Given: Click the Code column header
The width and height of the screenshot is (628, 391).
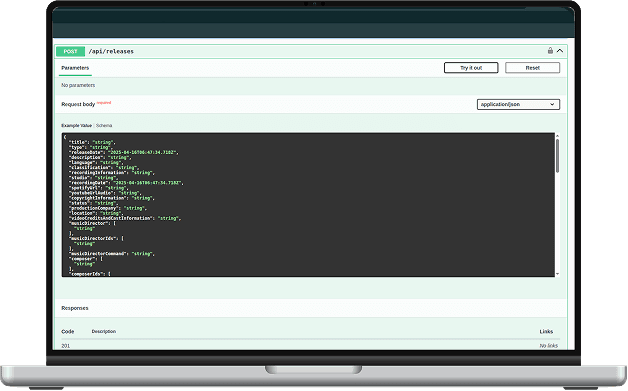Looking at the screenshot, I should [x=68, y=332].
